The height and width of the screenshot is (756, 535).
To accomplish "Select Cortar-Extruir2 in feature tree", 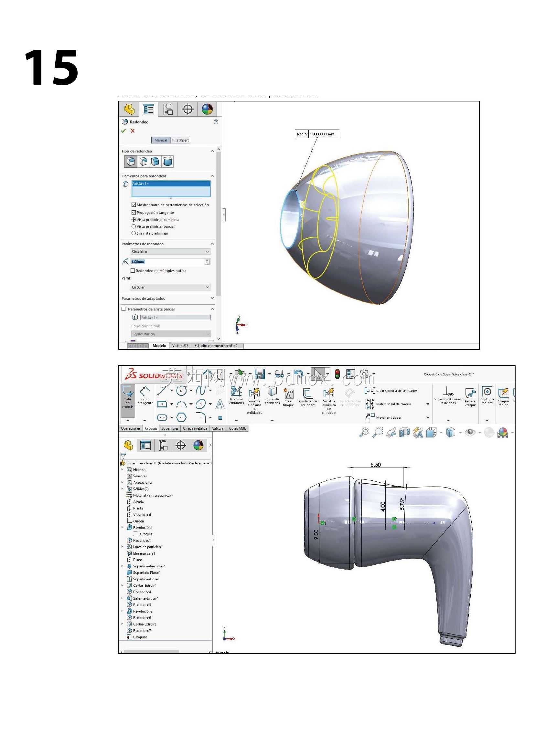I will tap(142, 624).
